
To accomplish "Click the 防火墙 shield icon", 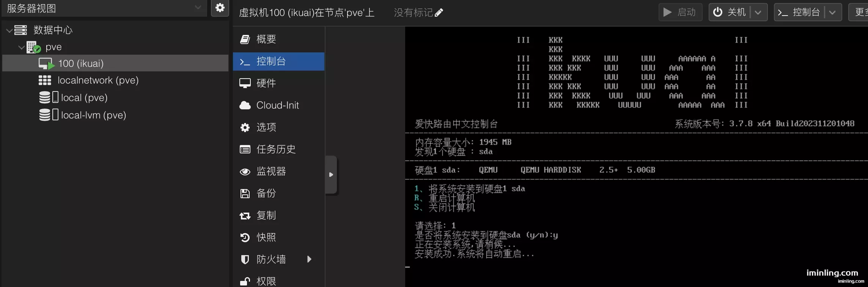I will 245,259.
